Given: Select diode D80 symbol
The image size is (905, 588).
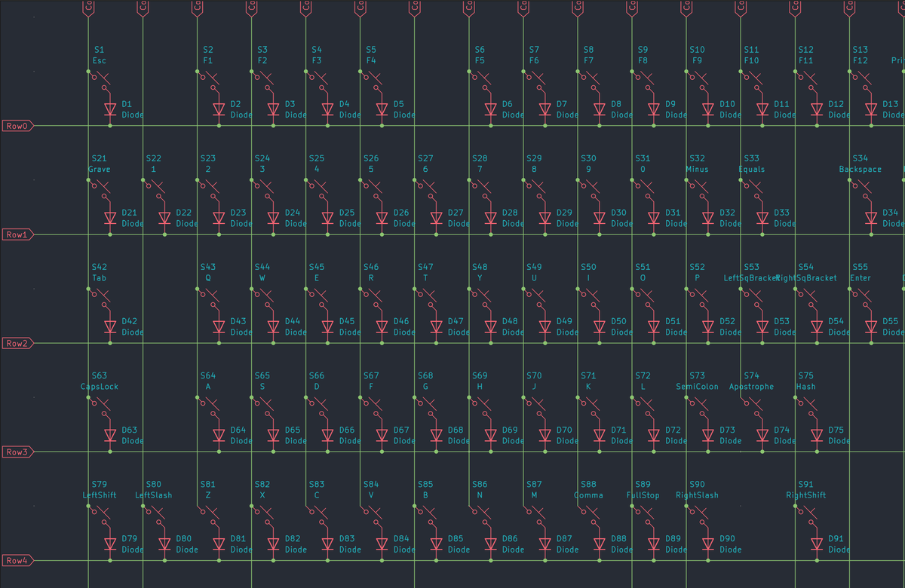Looking at the screenshot, I should [x=164, y=544].
